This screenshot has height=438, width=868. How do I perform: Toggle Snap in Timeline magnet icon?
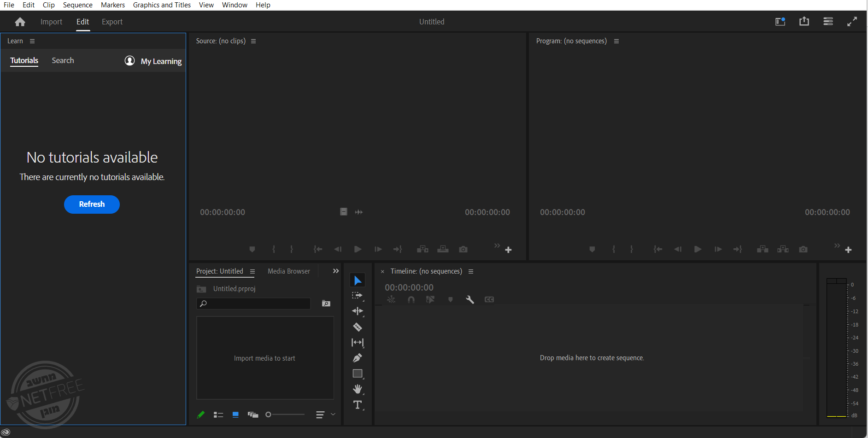[411, 299]
